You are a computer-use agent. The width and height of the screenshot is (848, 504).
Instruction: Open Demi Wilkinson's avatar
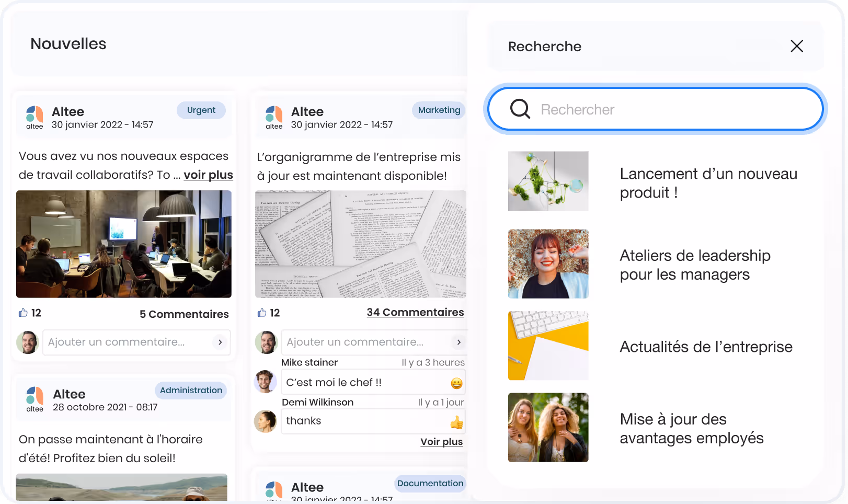tap(266, 421)
